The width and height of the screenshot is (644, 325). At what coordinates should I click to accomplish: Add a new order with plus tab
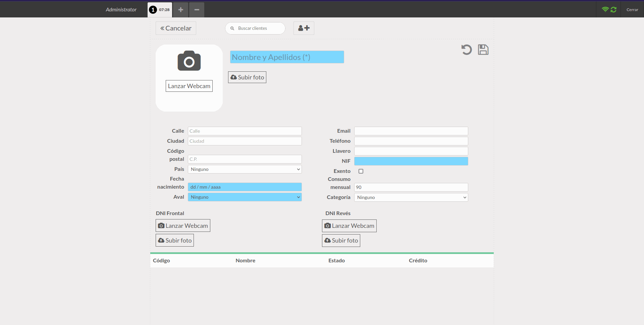click(180, 10)
